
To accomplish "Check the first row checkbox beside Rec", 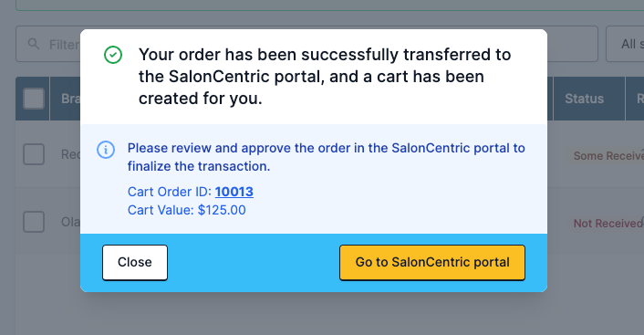I will 34,154.
